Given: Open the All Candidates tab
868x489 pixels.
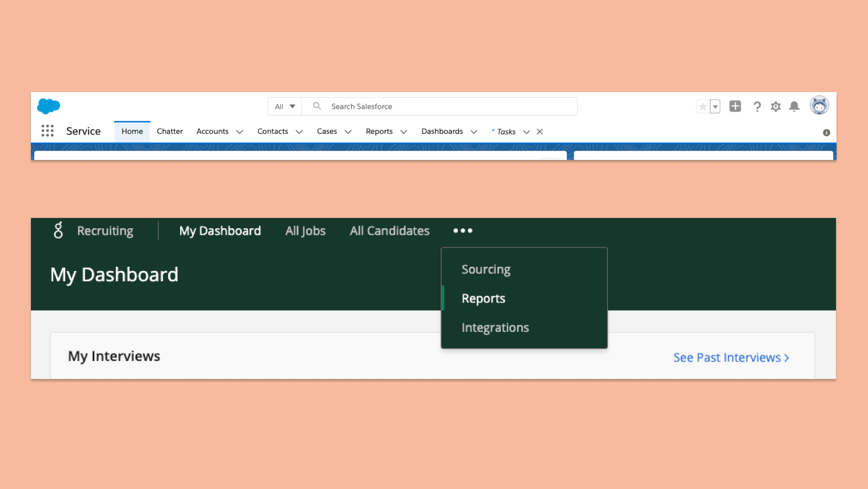Looking at the screenshot, I should coord(390,230).
